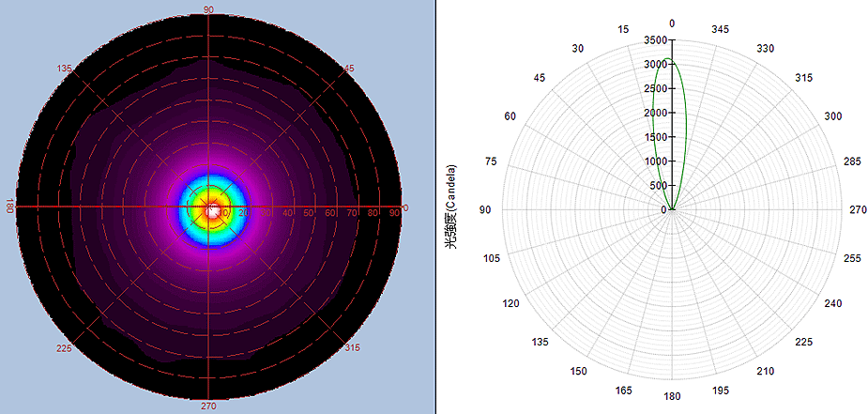Click the 345 degree label on polar chart

pyautogui.click(x=720, y=30)
